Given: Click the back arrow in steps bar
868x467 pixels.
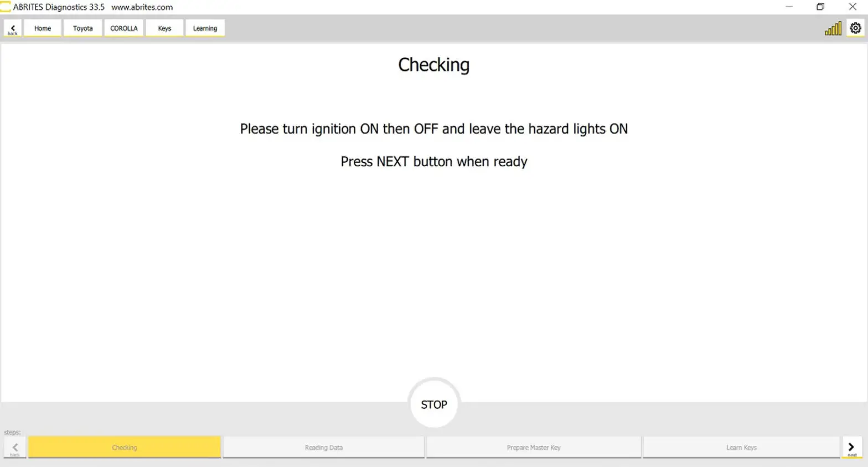Looking at the screenshot, I should [15, 448].
